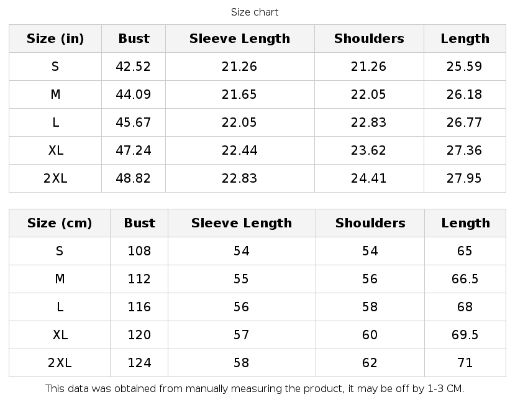
Task: Click the 124 bust value for 2XL
Action: pyautogui.click(x=139, y=363)
